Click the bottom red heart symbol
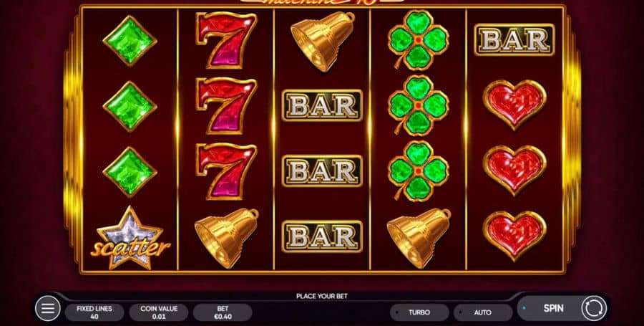Screen dimensions: 644x326 (x=514, y=236)
